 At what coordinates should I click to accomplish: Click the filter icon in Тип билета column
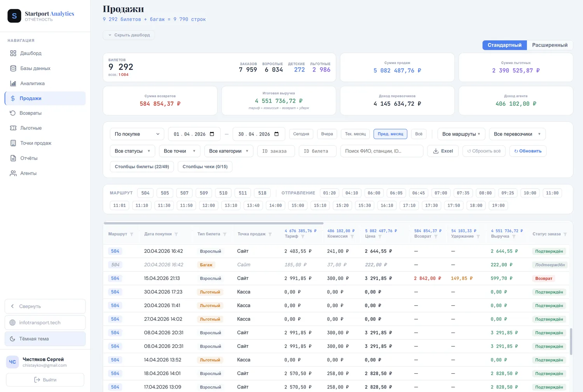tap(225, 234)
